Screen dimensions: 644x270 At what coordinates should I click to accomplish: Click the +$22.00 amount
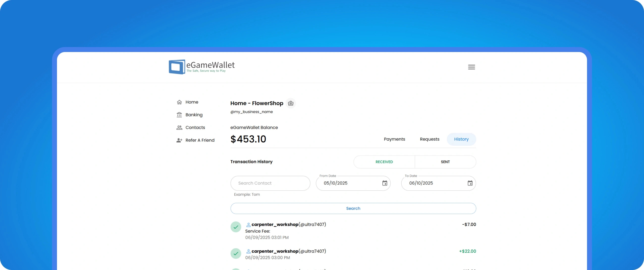click(467, 251)
